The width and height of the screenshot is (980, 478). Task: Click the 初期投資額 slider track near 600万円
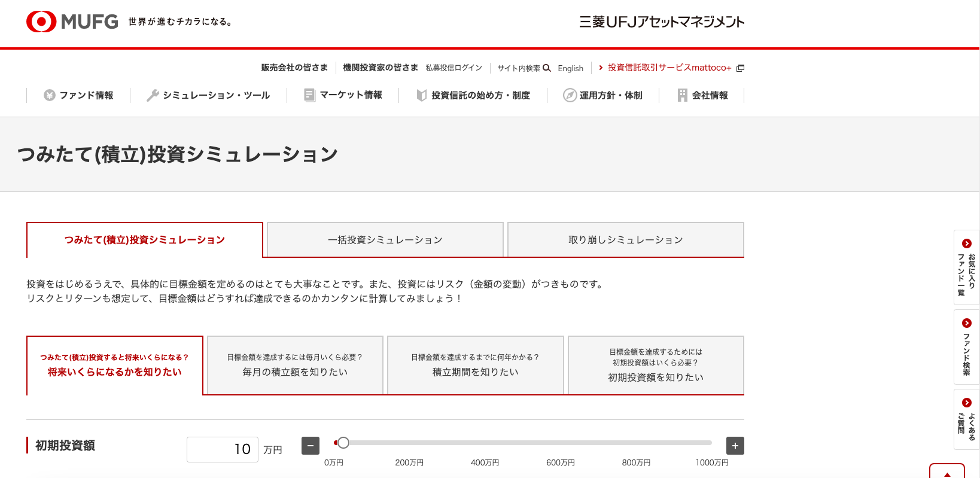[x=561, y=443]
